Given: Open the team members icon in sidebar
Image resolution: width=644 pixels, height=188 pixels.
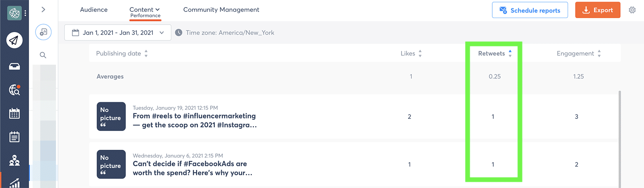Looking at the screenshot, I should coord(14,161).
